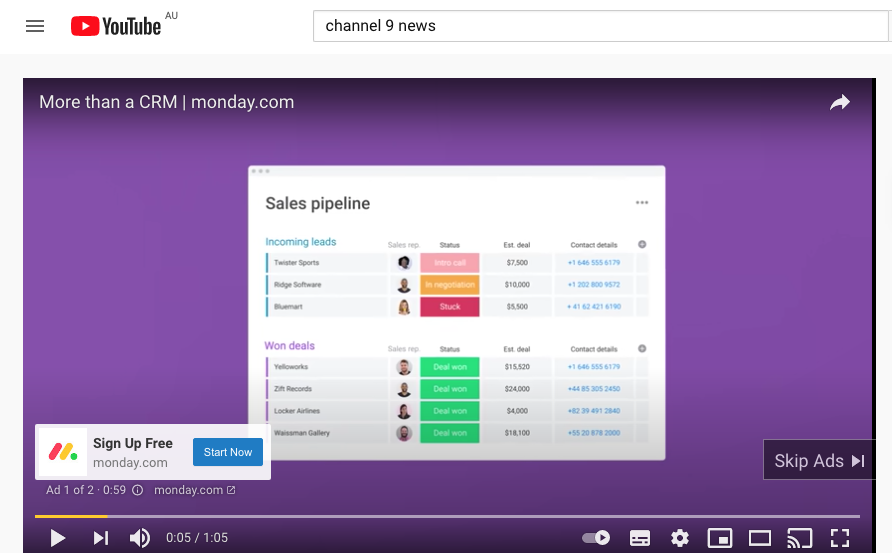This screenshot has height=553, width=892.
Task: Open player settings gear
Action: click(x=680, y=538)
